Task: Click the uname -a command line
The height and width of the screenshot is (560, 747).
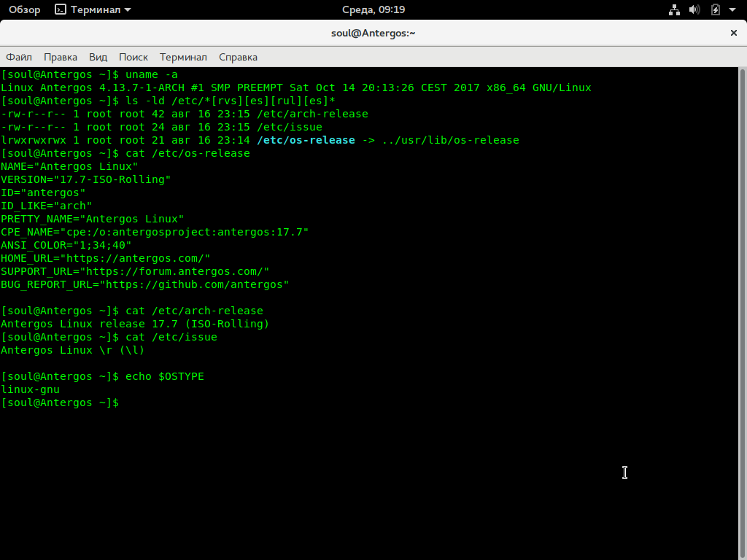Action: pyautogui.click(x=89, y=75)
